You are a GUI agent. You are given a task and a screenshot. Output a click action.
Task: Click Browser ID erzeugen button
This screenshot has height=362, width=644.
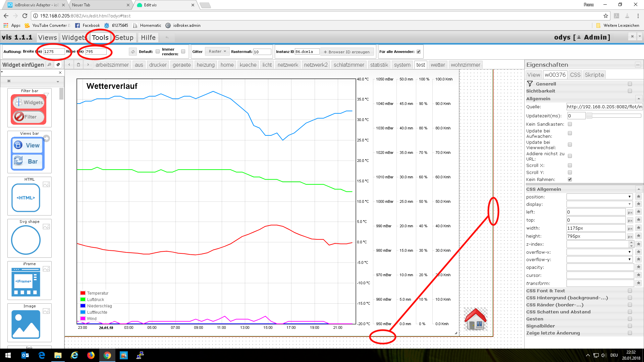pyautogui.click(x=347, y=52)
